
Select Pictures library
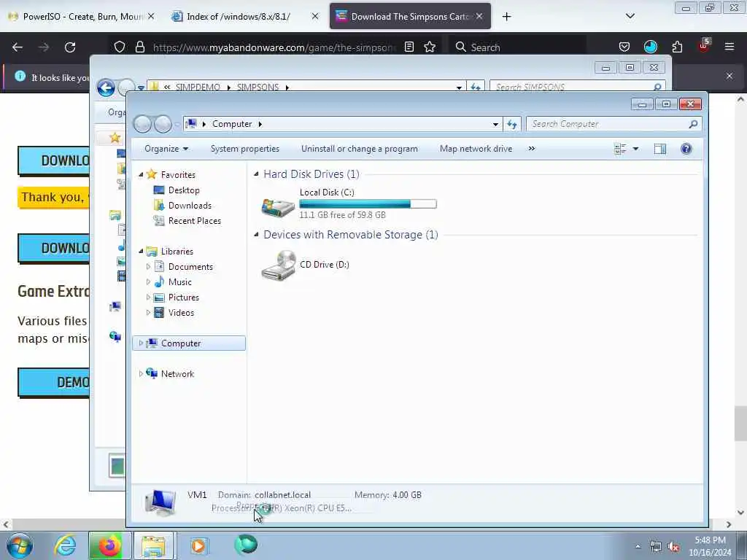click(x=183, y=297)
